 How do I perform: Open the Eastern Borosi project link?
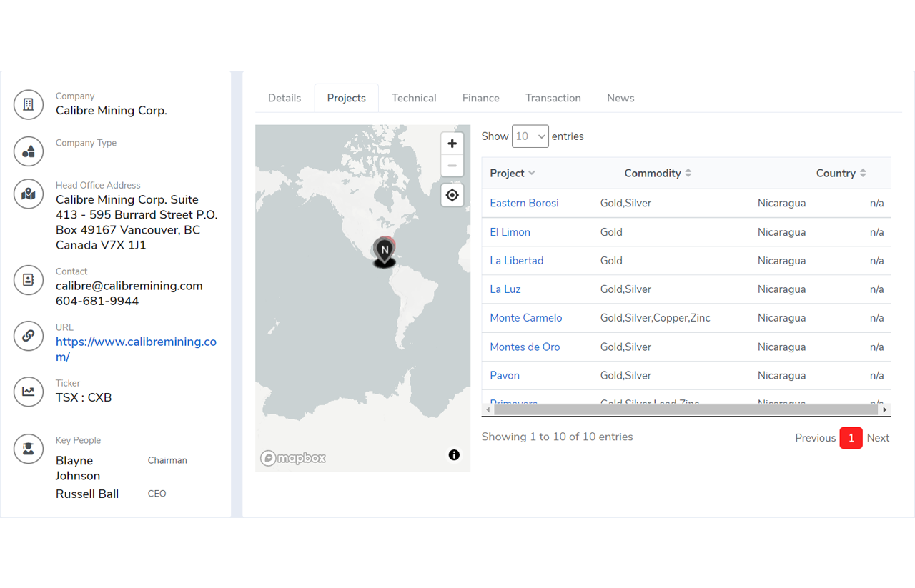coord(524,204)
